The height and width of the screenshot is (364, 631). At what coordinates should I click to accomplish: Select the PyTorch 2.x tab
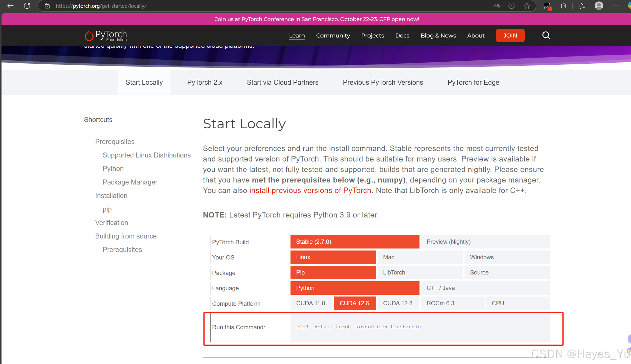[205, 82]
